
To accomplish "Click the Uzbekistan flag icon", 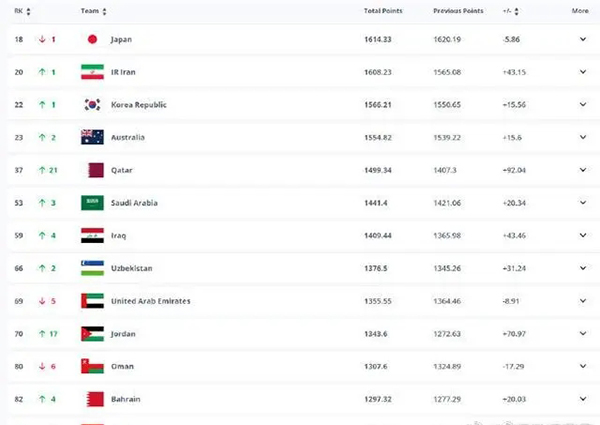I will coord(91,268).
